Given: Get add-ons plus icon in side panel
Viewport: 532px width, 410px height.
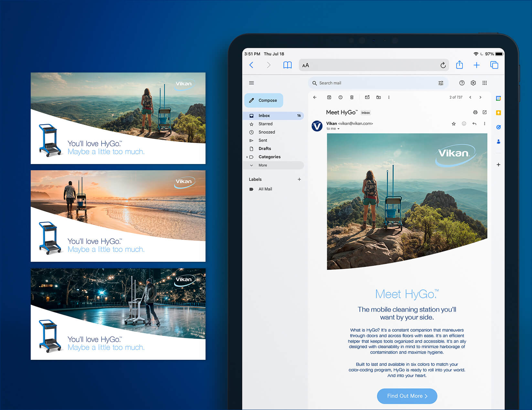Looking at the screenshot, I should tap(498, 165).
